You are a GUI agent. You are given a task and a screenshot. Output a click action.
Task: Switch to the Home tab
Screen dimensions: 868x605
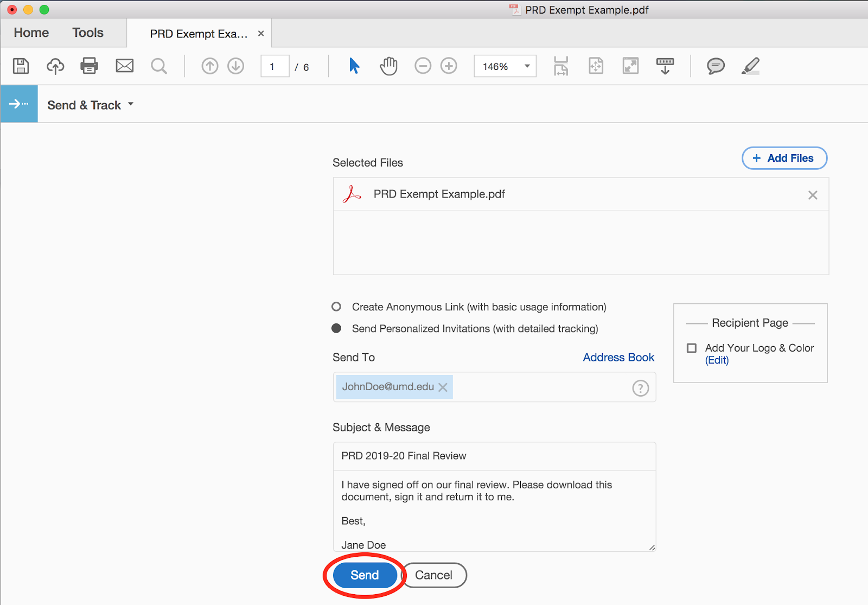31,33
